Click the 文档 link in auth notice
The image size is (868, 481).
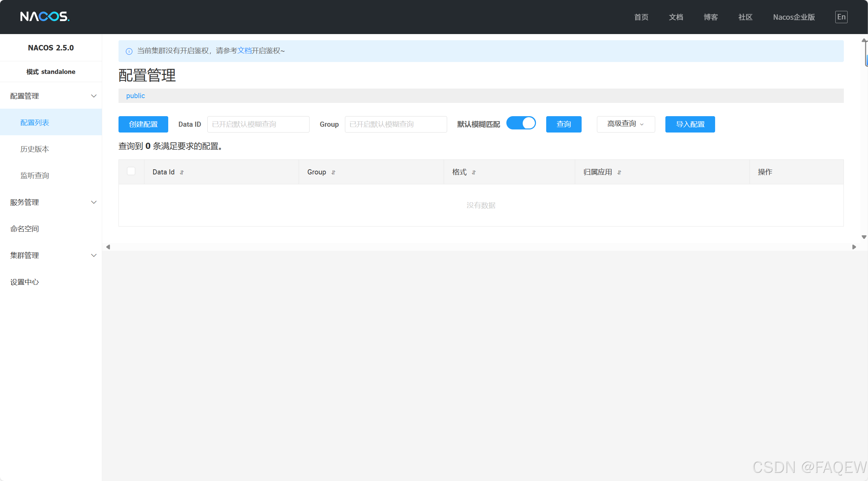(x=244, y=51)
